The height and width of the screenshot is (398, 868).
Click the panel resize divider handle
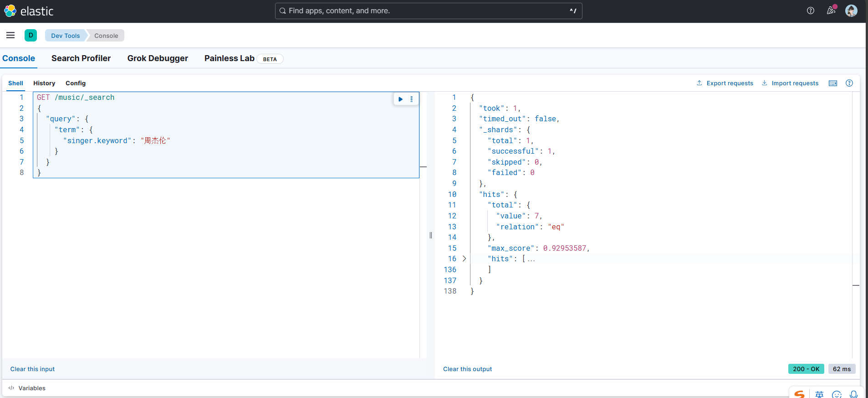point(431,235)
